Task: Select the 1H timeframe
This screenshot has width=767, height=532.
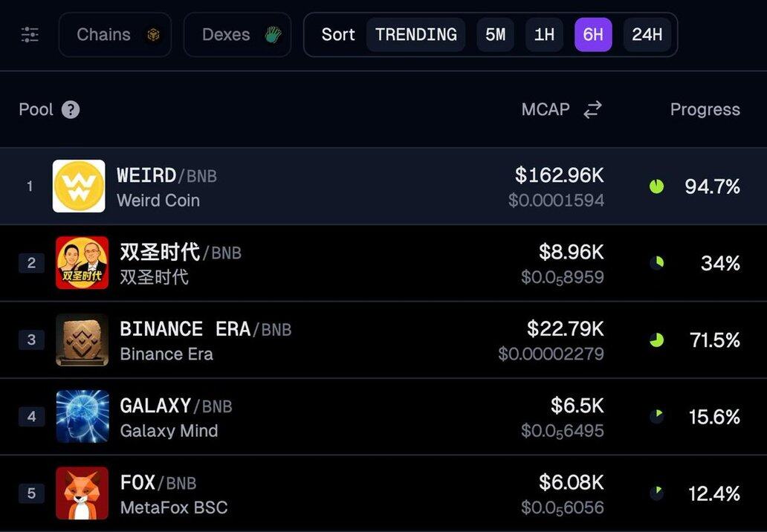Action: tap(544, 35)
